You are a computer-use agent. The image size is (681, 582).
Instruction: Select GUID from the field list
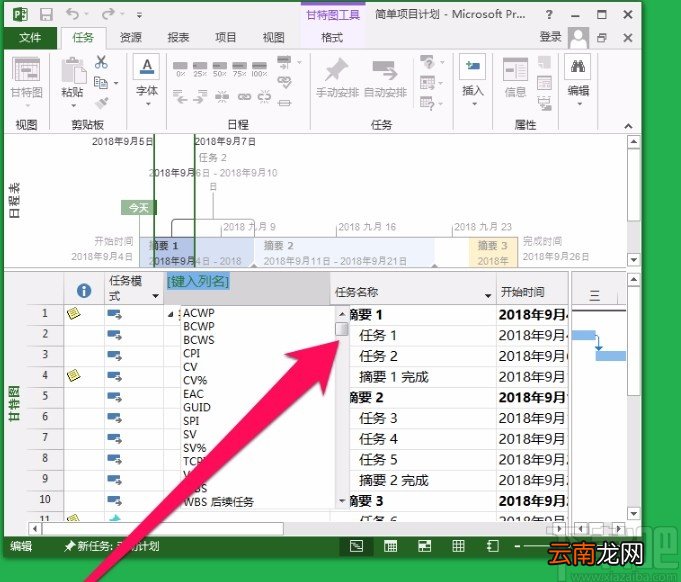point(197,407)
